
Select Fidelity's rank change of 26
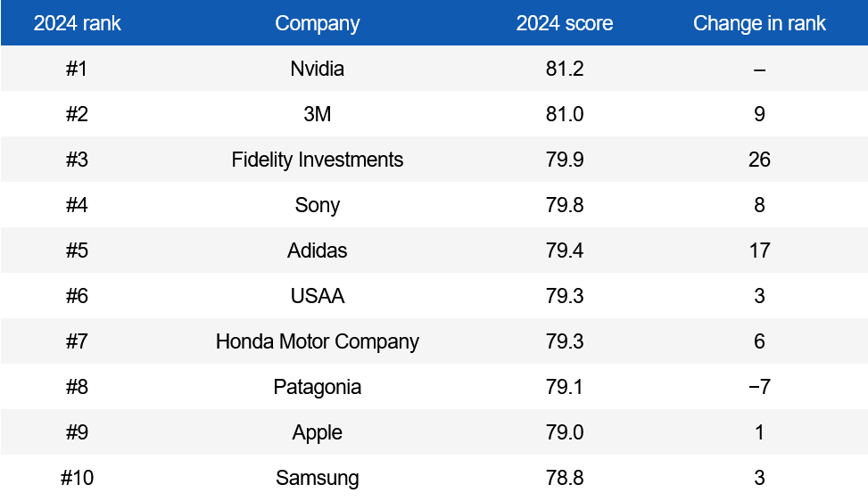point(759,160)
